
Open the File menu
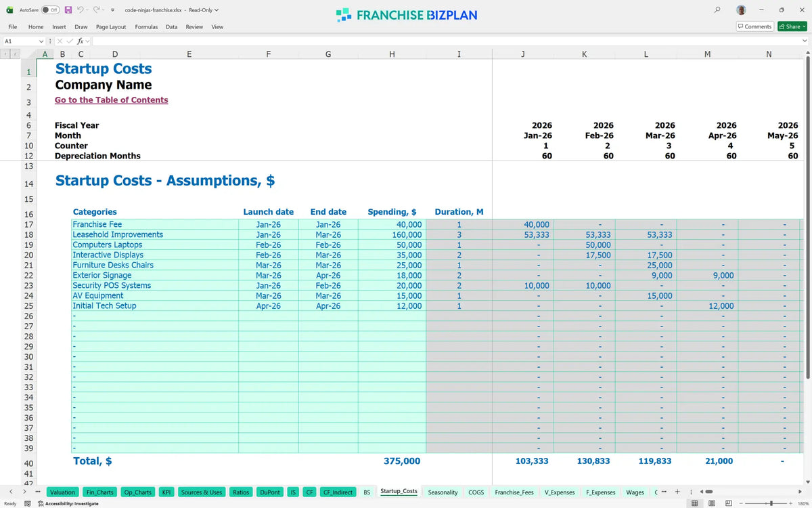(x=13, y=27)
